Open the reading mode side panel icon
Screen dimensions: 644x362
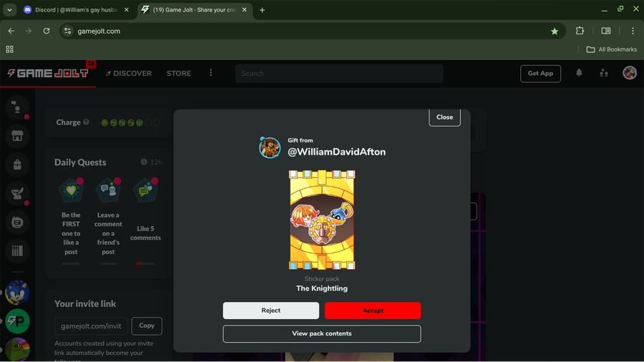(x=606, y=31)
